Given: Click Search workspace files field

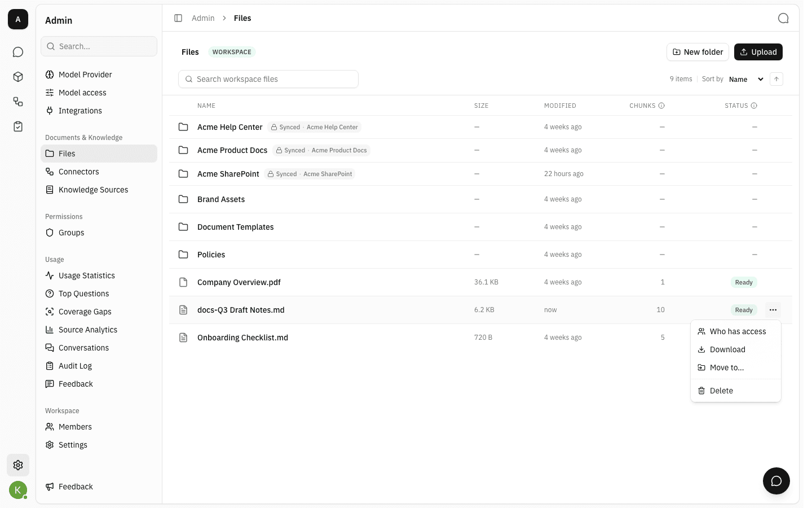Looking at the screenshot, I should pyautogui.click(x=268, y=79).
